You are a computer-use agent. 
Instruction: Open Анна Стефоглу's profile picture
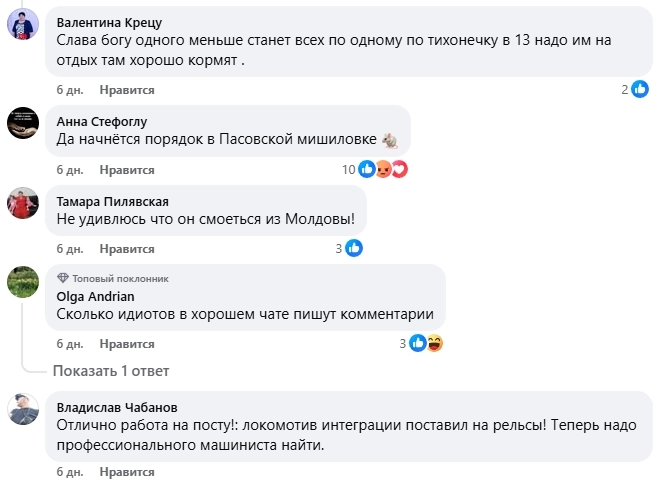[23, 121]
